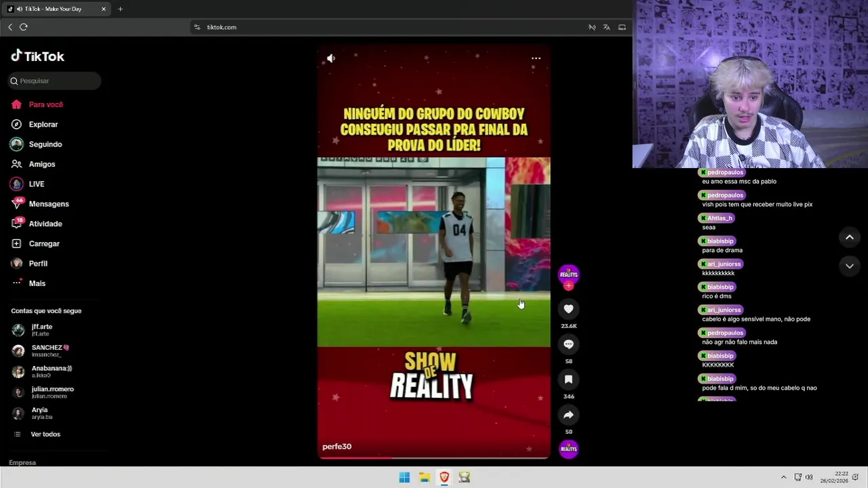Open the Atividade notifications
The image size is (868, 488).
[45, 224]
